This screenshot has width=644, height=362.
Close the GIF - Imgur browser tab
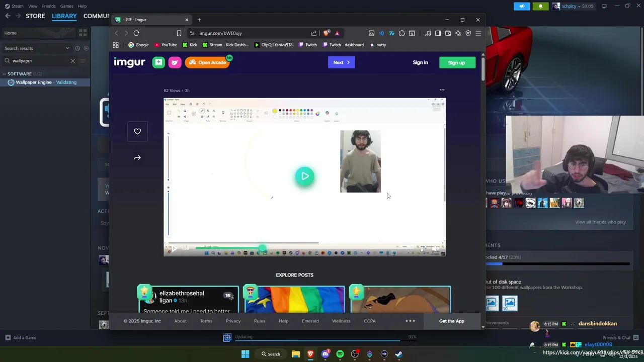click(x=187, y=20)
